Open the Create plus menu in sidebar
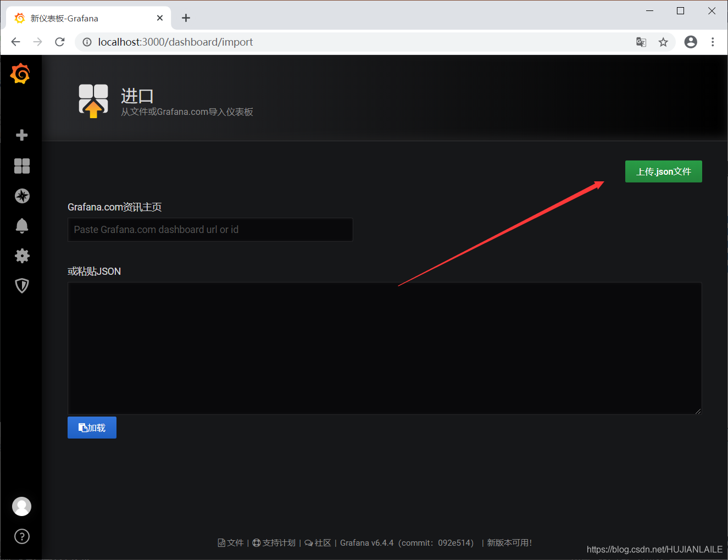Viewport: 728px width, 560px height. click(22, 135)
